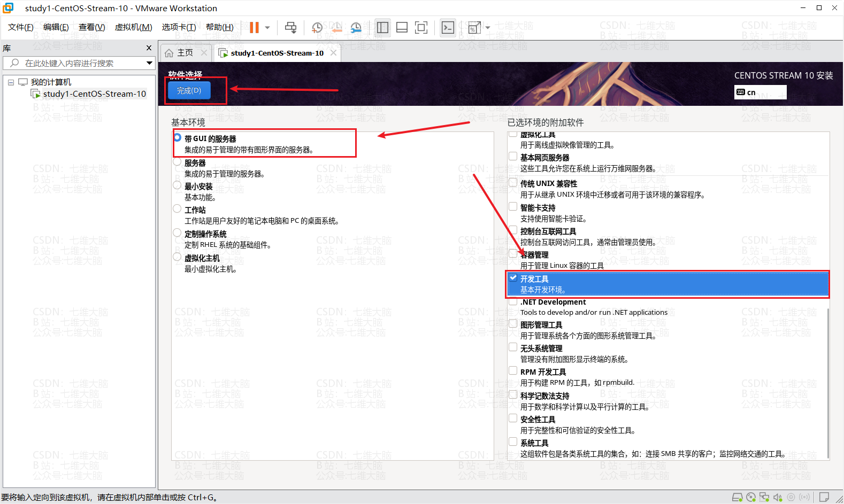Open the 虚拟机(M) menu
The width and height of the screenshot is (844, 504).
tap(134, 27)
